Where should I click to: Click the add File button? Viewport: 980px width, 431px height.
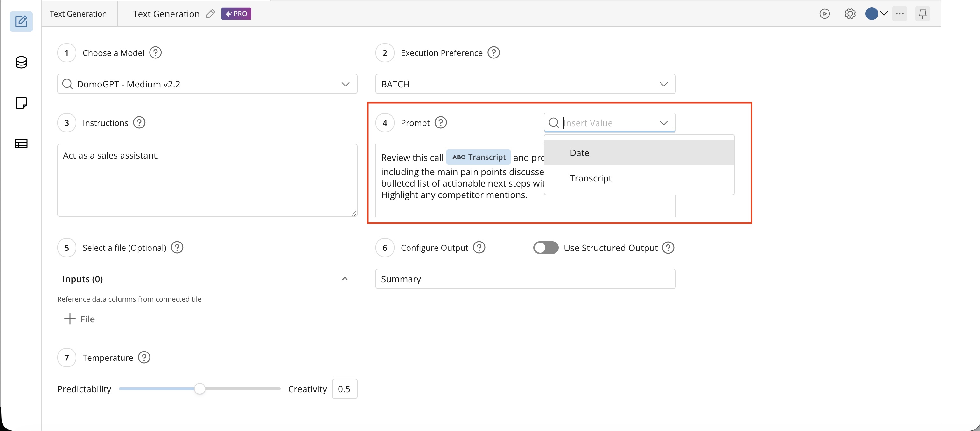tap(80, 319)
